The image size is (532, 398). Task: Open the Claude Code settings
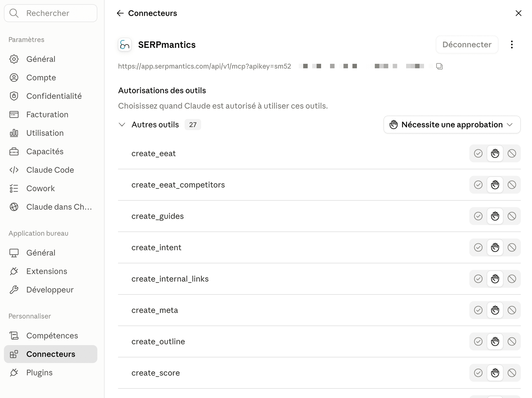(x=51, y=170)
